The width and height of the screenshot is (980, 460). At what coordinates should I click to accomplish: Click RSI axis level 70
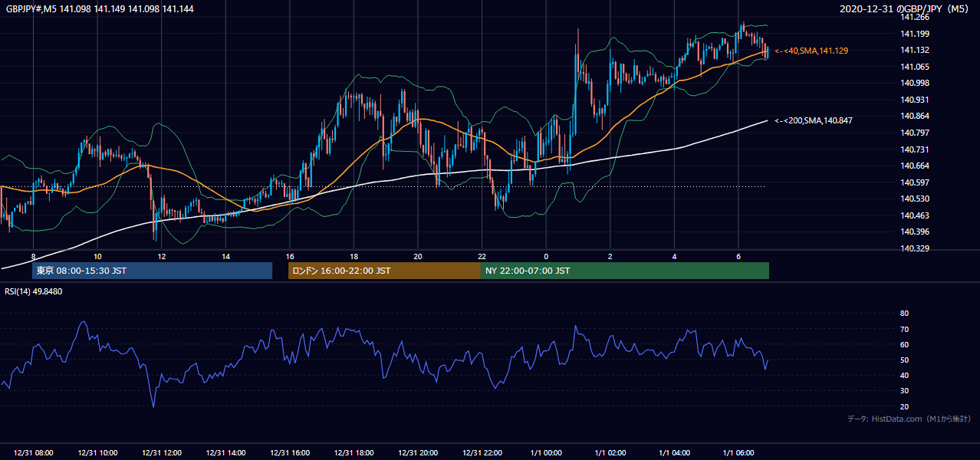pyautogui.click(x=904, y=329)
